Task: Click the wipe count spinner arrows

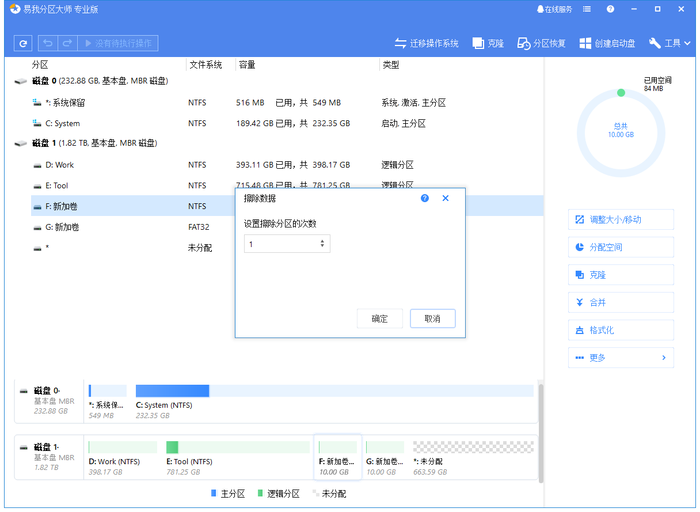Action: click(322, 244)
